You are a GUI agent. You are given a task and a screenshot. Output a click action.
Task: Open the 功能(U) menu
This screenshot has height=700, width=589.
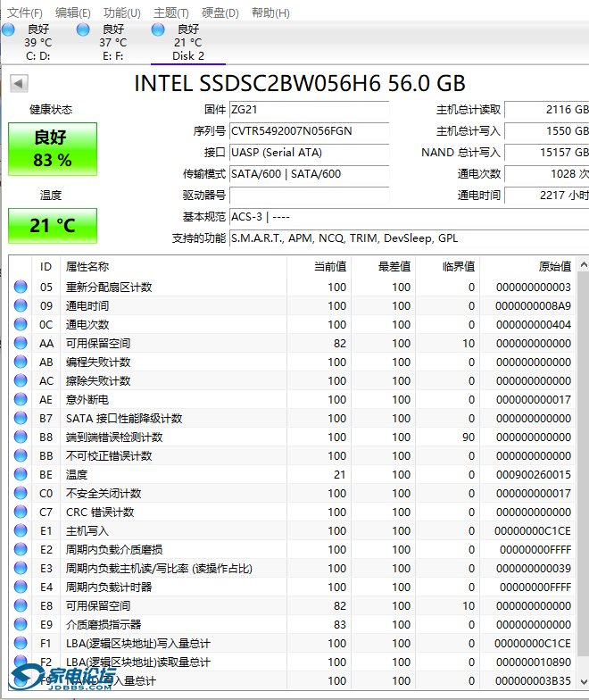tap(121, 12)
